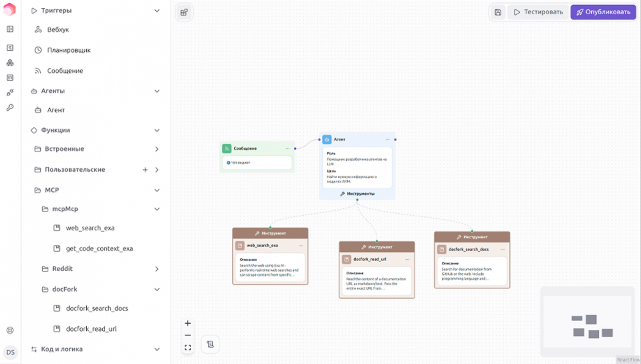Expand the Пользовательские folder
The width and height of the screenshot is (641, 364).
[x=157, y=170]
